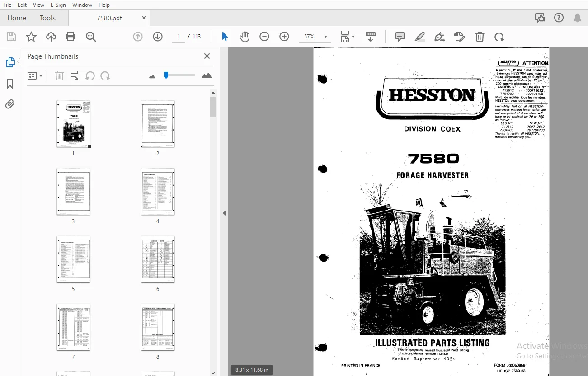This screenshot has width=588, height=376.
Task: Open the share feedback chat icon
Action: [540, 18]
